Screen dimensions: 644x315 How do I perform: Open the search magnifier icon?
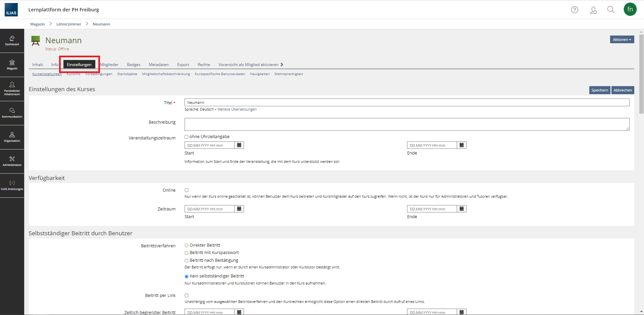[x=611, y=10]
